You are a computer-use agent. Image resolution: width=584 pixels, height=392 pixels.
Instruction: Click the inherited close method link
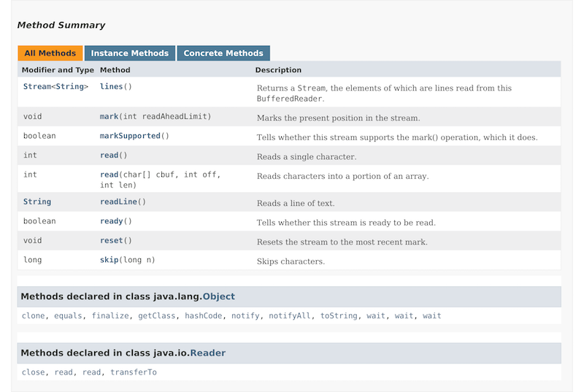click(33, 372)
